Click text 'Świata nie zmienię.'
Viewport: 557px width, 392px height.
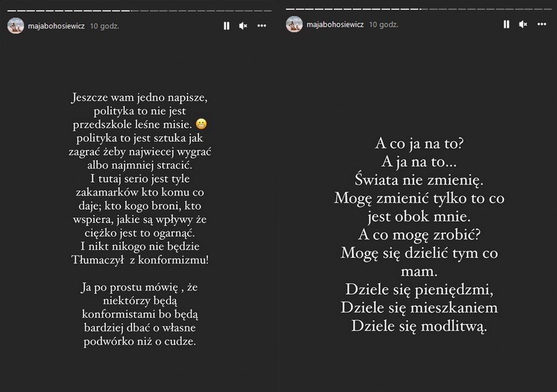[x=419, y=180]
